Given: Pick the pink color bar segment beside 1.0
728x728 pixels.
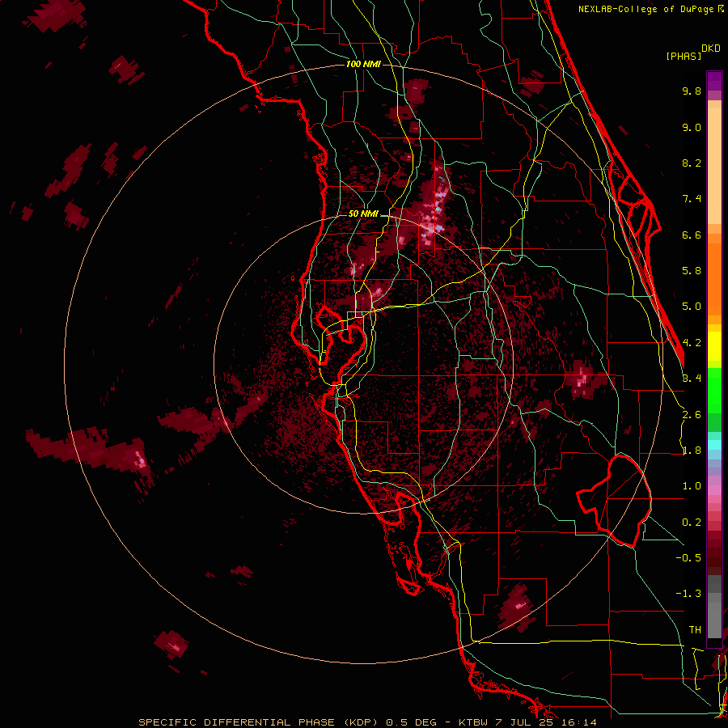Looking at the screenshot, I should point(714,490).
